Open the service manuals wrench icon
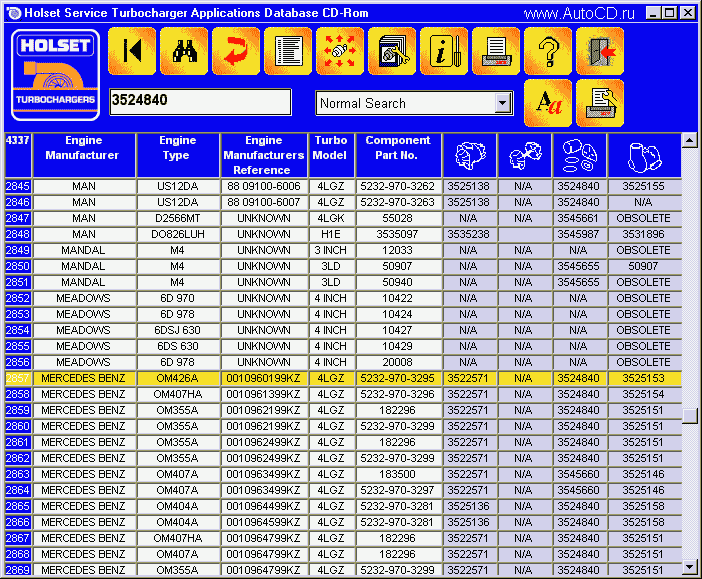The width and height of the screenshot is (702, 579). click(392, 51)
